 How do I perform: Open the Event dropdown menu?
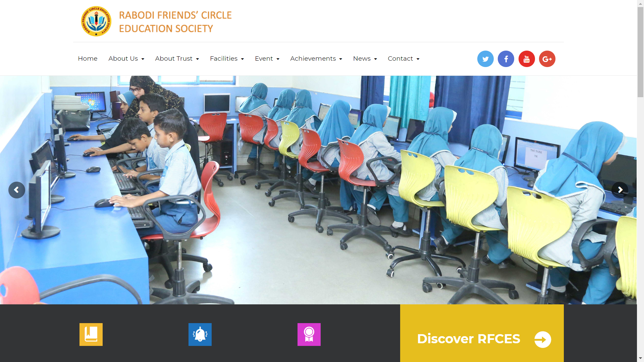(x=267, y=59)
